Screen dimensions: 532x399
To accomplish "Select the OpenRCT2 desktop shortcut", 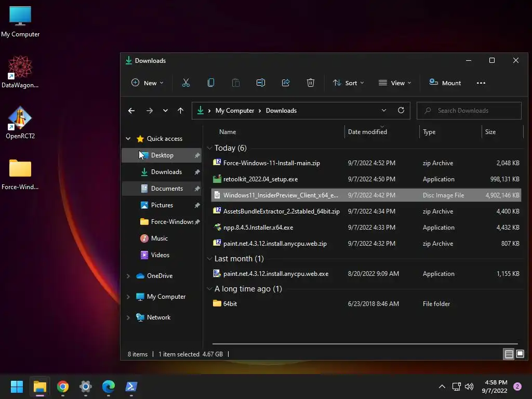I will pyautogui.click(x=20, y=123).
